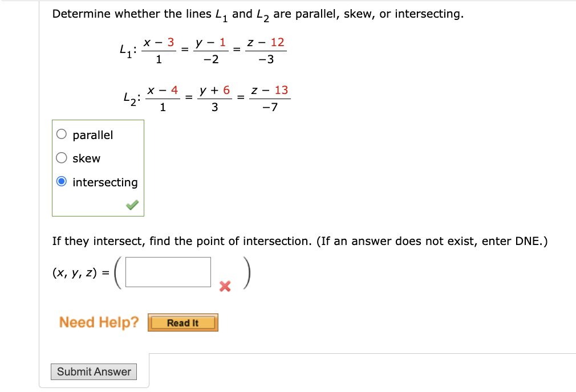576x392 pixels.
Task: Select the intersecting radio option
Action: 61,182
